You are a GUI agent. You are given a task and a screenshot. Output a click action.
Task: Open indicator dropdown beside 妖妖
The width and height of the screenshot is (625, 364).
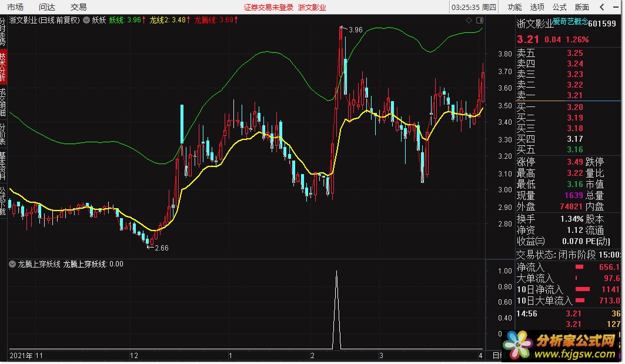coord(86,20)
